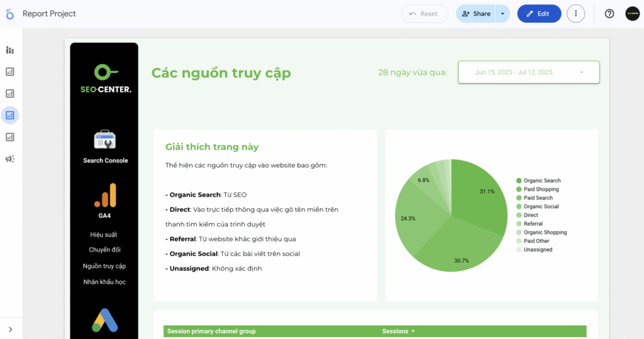
Task: Click the Google Ads logo icon
Action: point(105,321)
